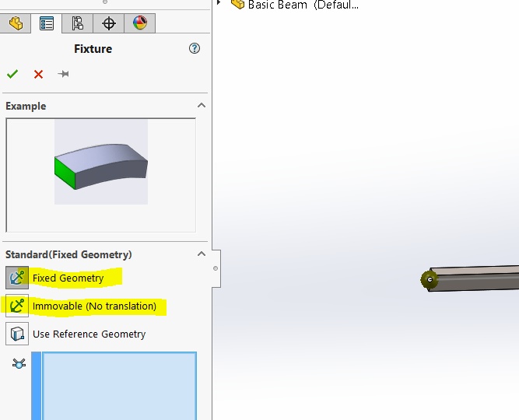Screen dimensions: 519x420
Task: Cancel fixture with red X
Action: point(38,74)
